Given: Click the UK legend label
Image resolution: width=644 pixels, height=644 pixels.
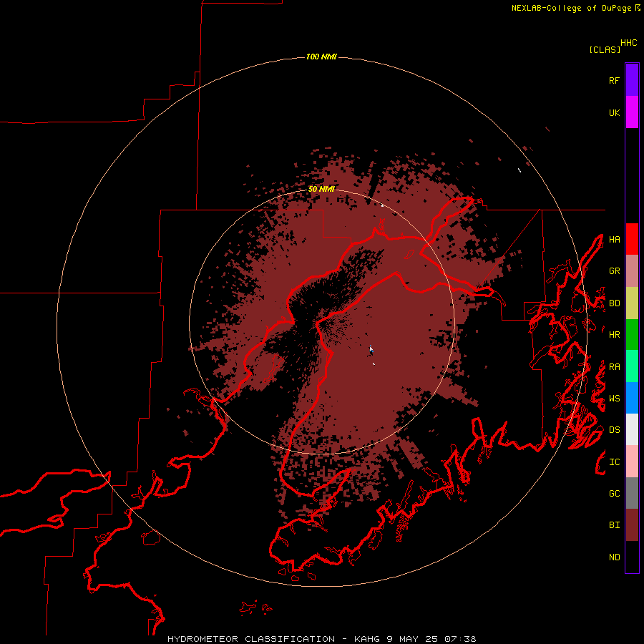Looking at the screenshot, I should [614, 112].
